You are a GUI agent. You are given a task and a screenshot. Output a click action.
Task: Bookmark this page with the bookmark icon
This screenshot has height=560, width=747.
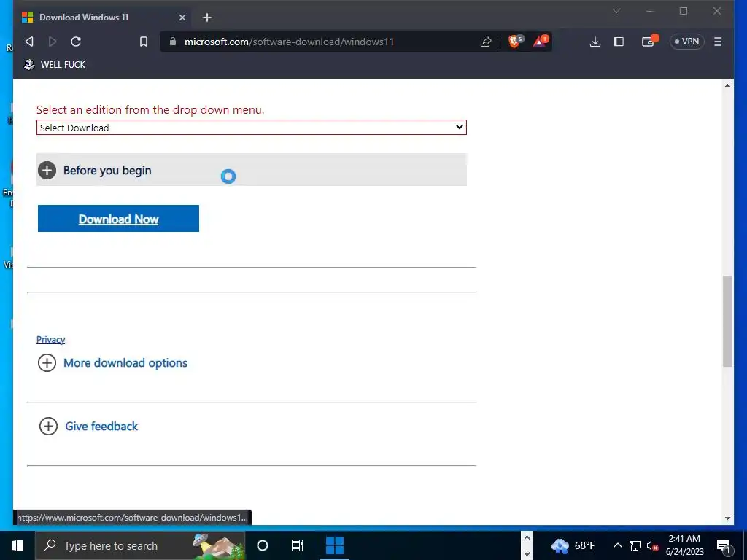pyautogui.click(x=144, y=42)
